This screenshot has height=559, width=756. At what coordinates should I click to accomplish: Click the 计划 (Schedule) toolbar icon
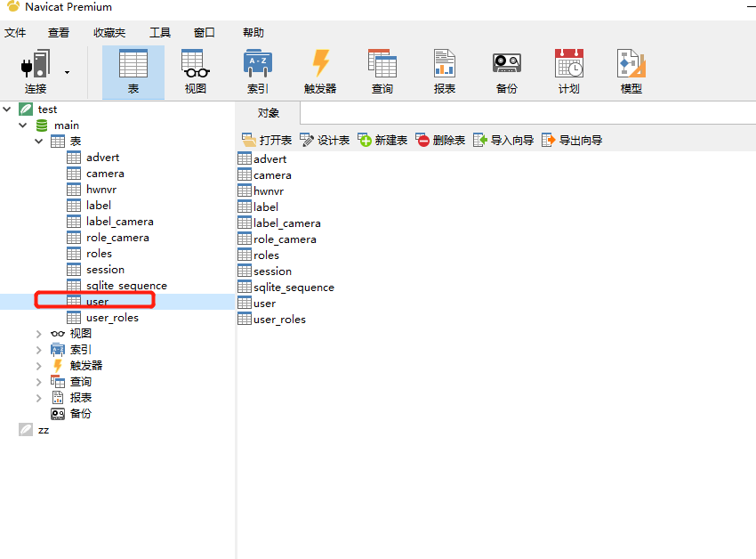pyautogui.click(x=568, y=71)
